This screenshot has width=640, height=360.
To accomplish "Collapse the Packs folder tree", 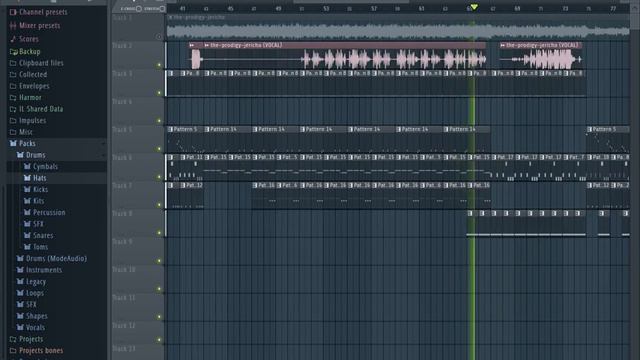I will 13,144.
